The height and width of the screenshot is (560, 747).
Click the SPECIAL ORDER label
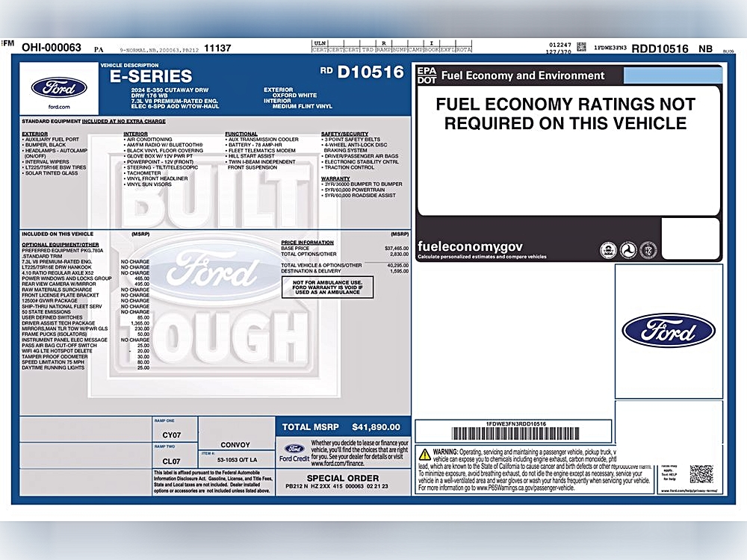[343, 478]
